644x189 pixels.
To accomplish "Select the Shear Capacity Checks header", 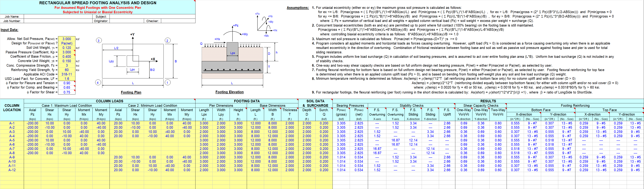I will (x=481, y=106).
